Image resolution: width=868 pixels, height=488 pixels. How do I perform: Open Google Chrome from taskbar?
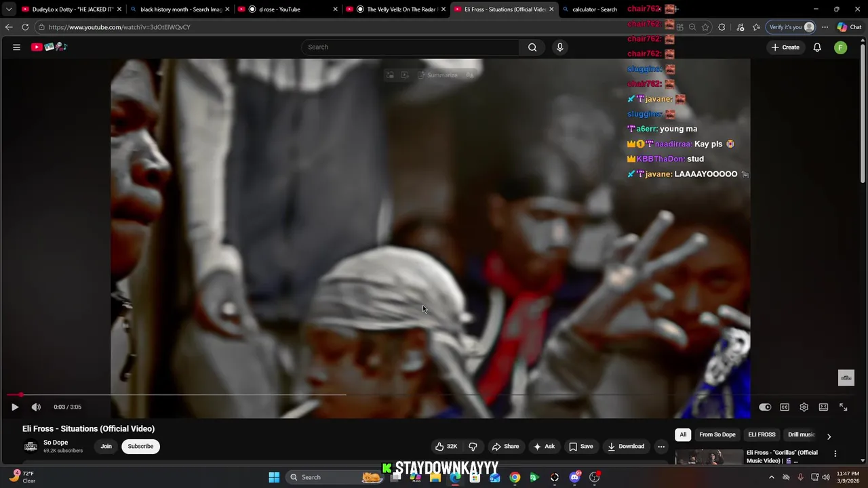click(x=515, y=477)
